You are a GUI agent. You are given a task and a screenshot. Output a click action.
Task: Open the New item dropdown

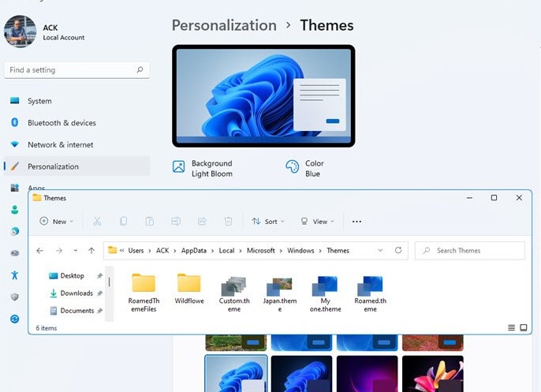tap(57, 222)
